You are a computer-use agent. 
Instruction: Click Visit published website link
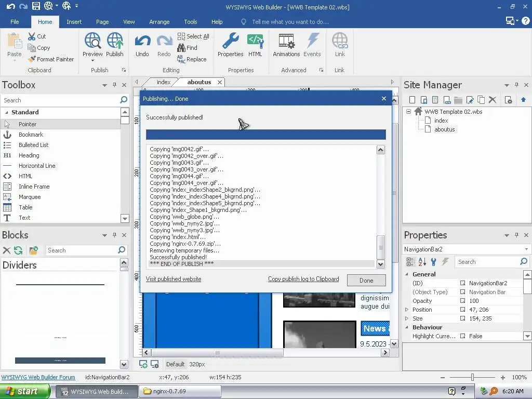(174, 279)
